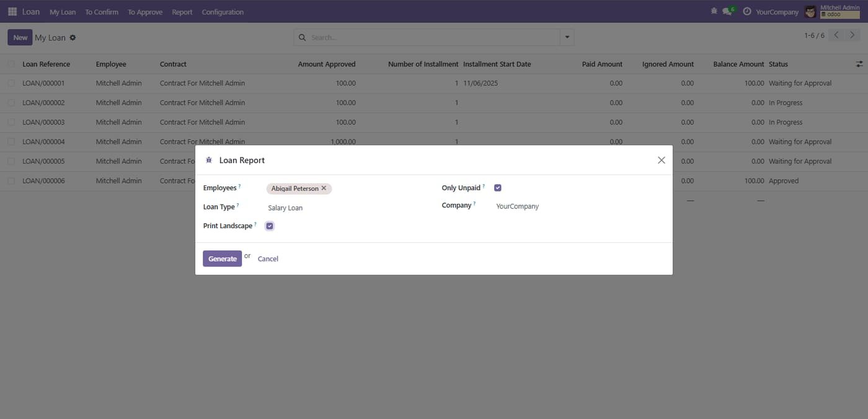Select the LOAN/000001 row checkbox
This screenshot has height=419, width=868.
pos(12,83)
